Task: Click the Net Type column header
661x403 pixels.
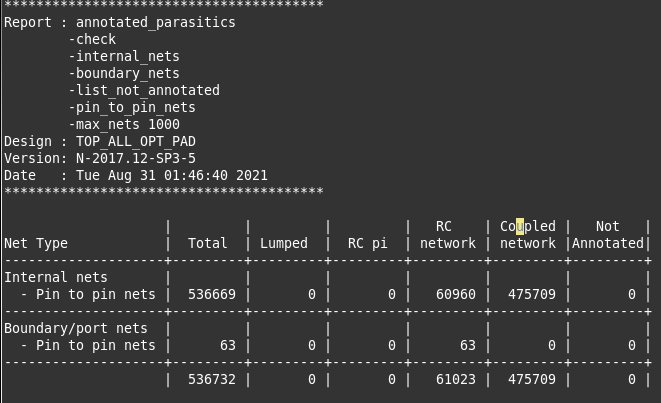Action: (36, 243)
